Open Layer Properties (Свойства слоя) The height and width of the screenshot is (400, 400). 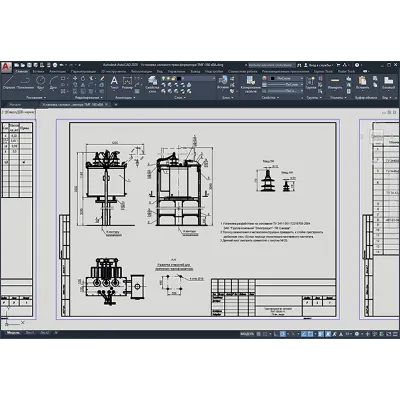[152, 84]
